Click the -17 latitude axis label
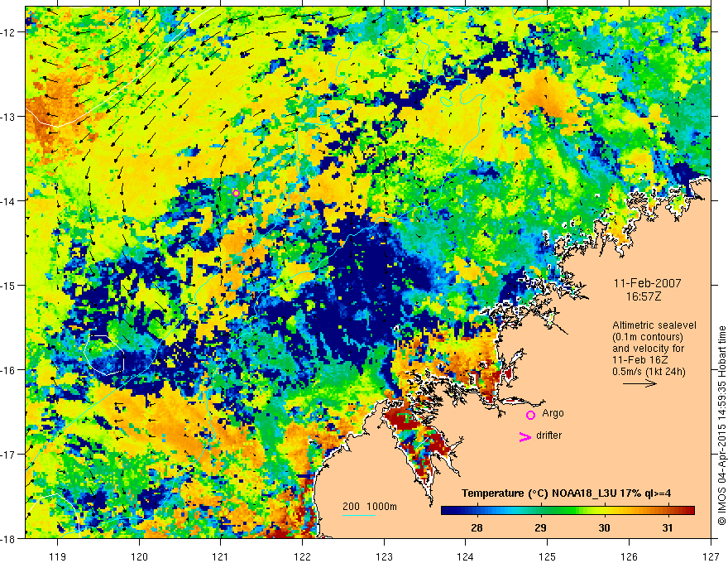This screenshot has width=728, height=563. (10, 455)
